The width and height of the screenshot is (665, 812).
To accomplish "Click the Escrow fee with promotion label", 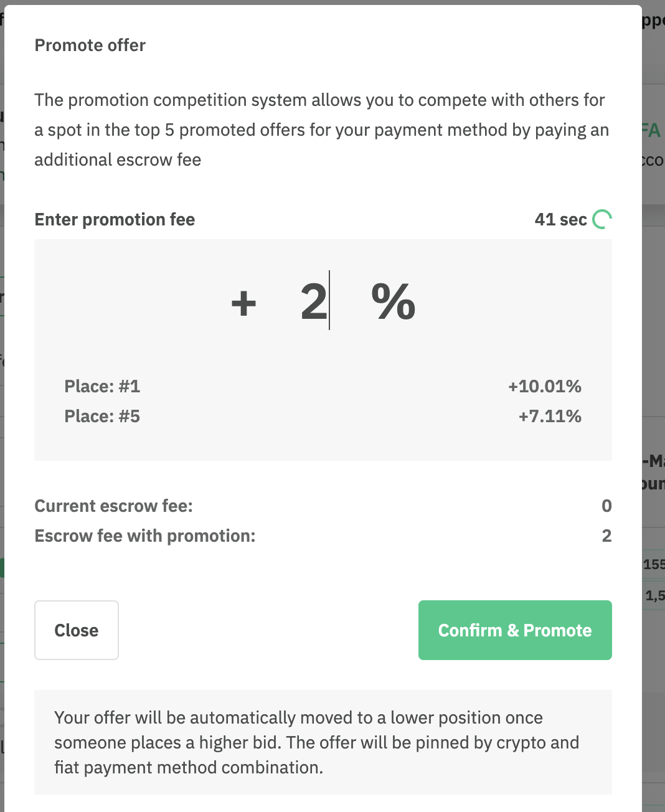I will [145, 536].
